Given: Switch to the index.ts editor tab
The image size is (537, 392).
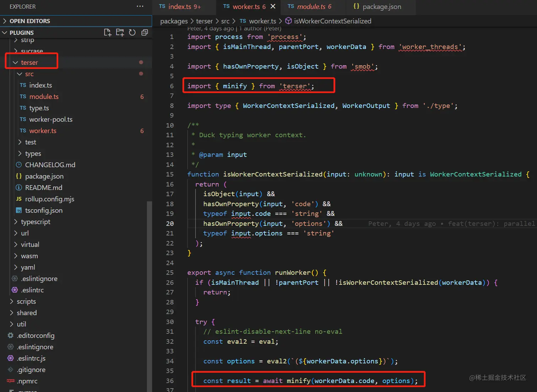Looking at the screenshot, I should 184,7.
